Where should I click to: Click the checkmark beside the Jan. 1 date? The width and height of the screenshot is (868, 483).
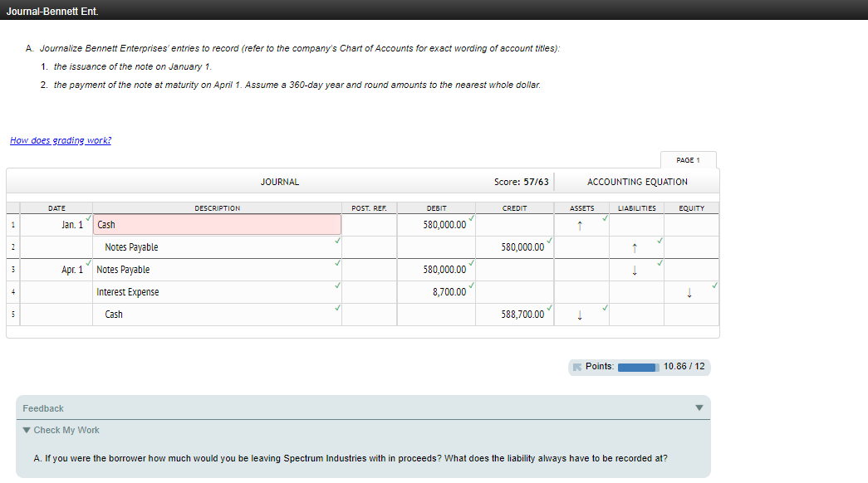(x=86, y=217)
